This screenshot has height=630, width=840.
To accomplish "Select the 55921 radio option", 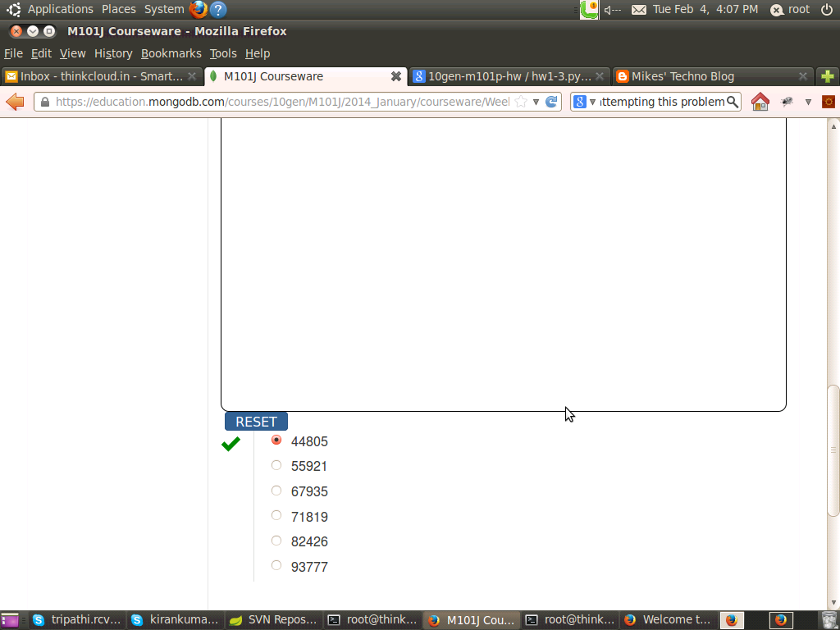I will pos(276,465).
